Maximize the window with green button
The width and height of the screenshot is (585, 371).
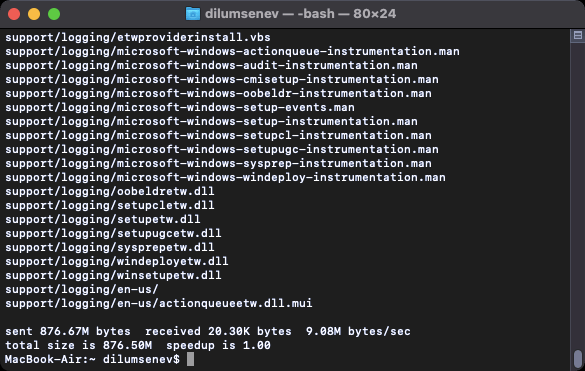pos(54,14)
